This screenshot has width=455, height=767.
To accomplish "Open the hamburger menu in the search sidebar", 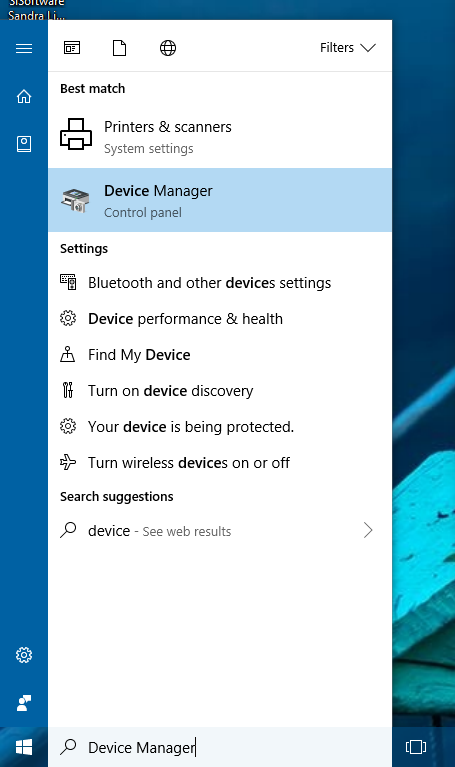I will [x=24, y=48].
